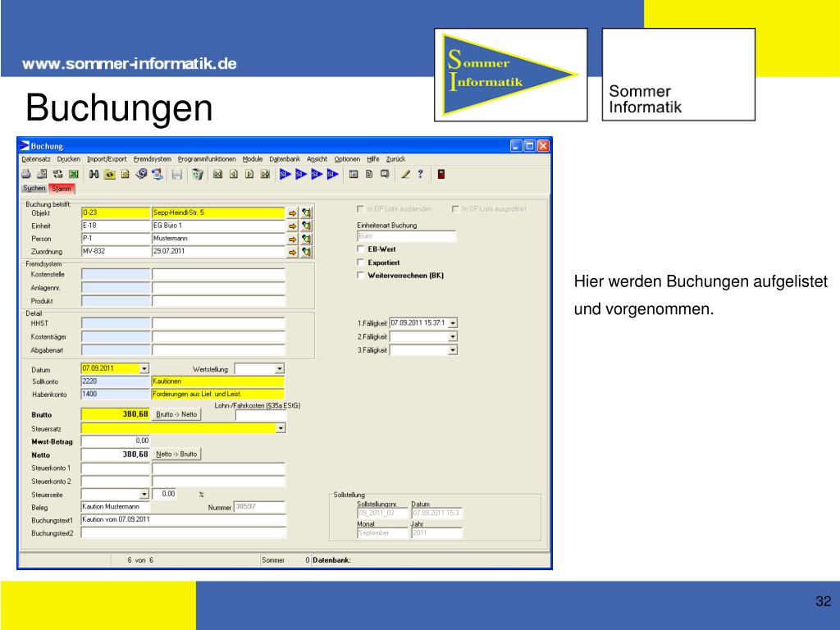Click the blue question mark help icon
840x630 pixels.
(421, 174)
